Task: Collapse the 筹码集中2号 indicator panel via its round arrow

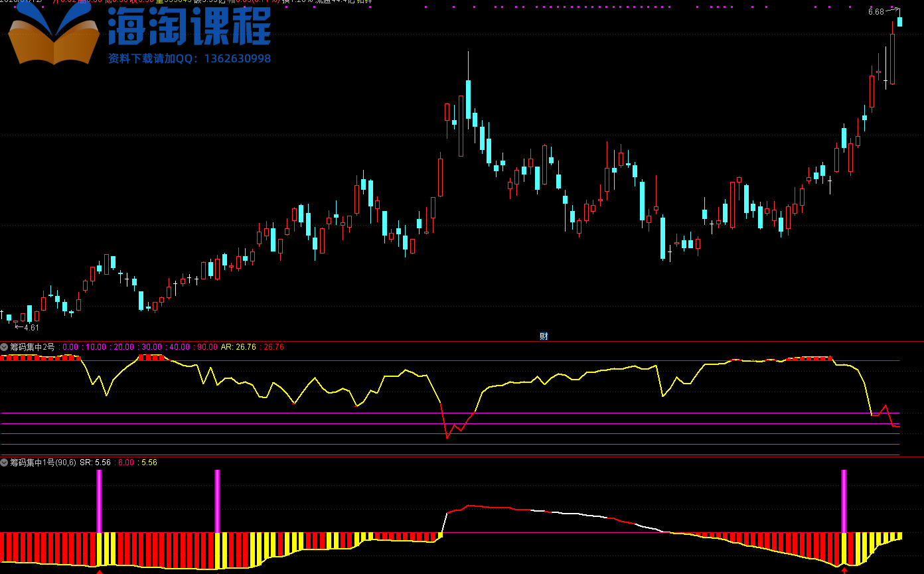Action: (x=5, y=347)
